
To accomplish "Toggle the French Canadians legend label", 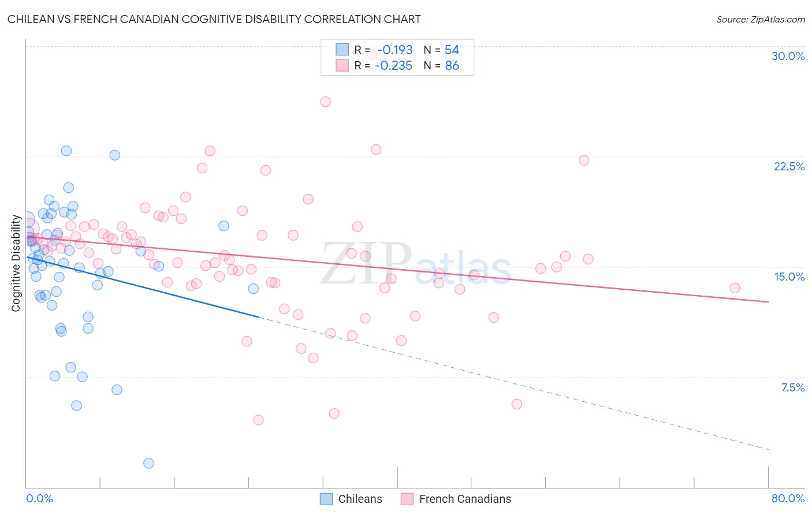I will (465, 499).
